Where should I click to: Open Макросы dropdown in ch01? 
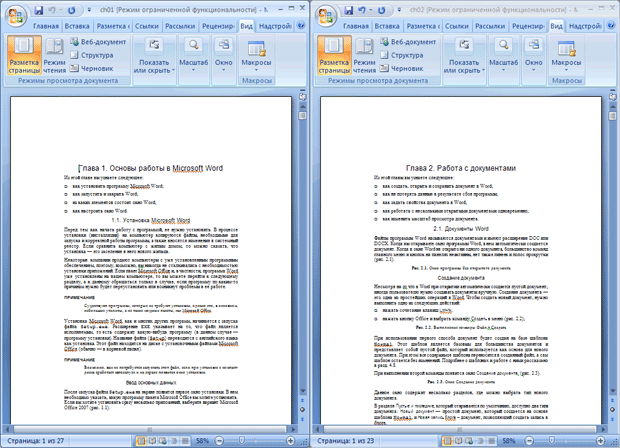256,56
